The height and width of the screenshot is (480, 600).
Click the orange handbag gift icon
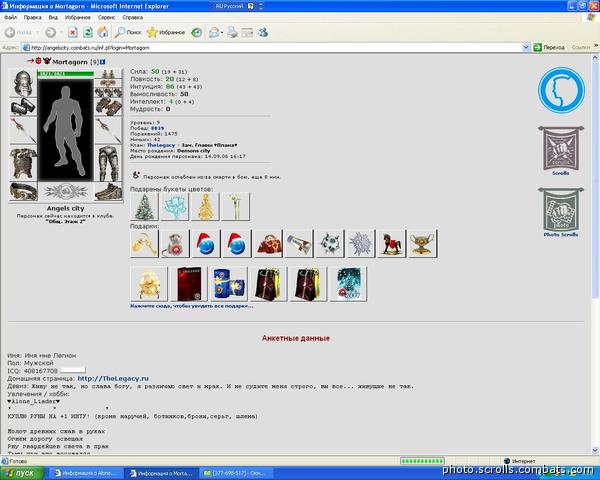click(267, 243)
